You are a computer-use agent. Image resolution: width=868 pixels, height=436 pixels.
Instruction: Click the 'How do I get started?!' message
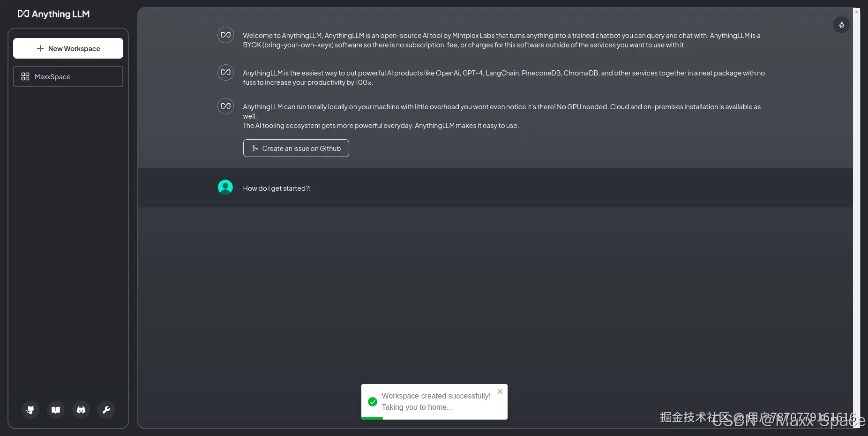(x=277, y=188)
